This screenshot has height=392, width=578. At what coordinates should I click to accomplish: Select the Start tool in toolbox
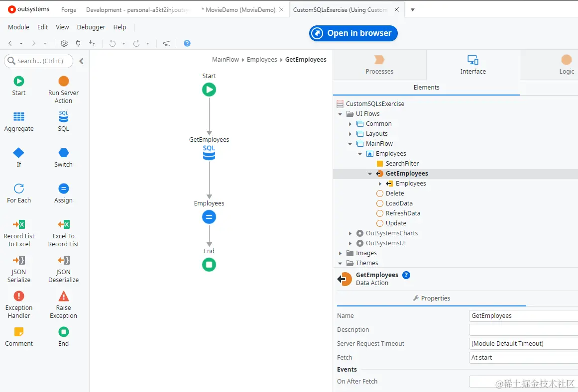point(19,86)
